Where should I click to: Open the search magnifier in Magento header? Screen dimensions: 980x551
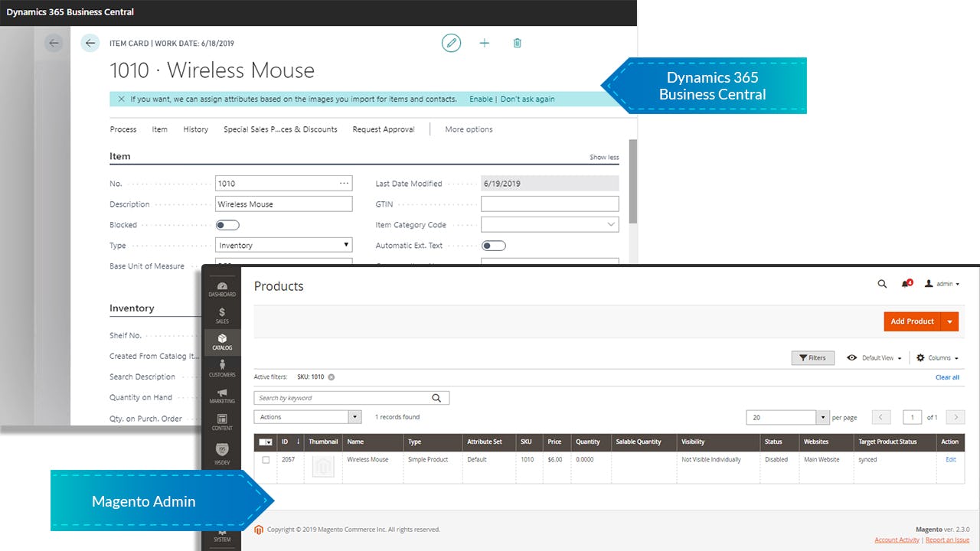[881, 284]
